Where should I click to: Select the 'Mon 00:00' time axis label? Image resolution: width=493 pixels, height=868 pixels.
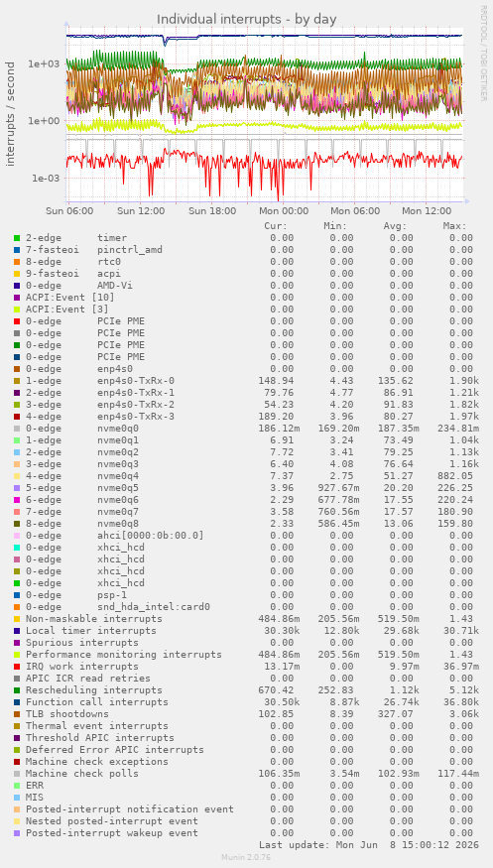[x=284, y=211]
